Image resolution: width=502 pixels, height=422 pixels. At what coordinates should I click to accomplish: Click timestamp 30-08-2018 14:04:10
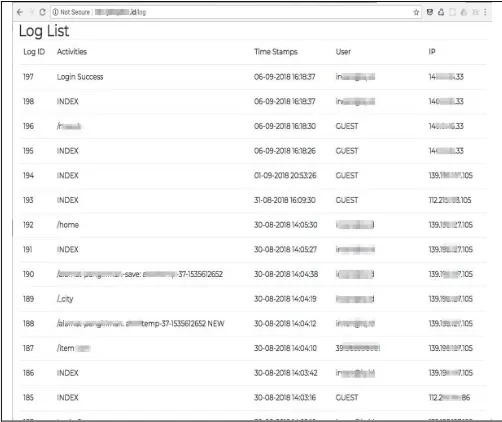click(286, 348)
